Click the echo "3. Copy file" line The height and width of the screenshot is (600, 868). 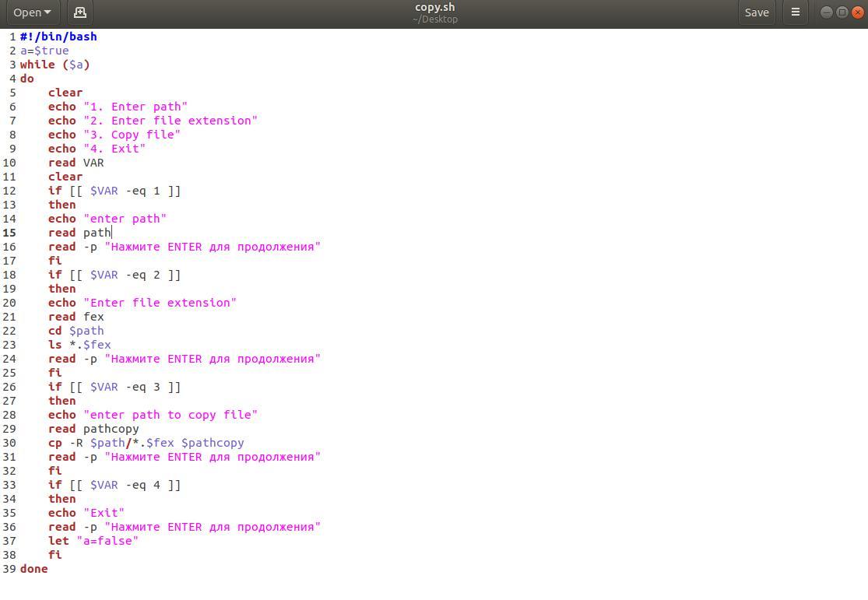[x=114, y=135]
